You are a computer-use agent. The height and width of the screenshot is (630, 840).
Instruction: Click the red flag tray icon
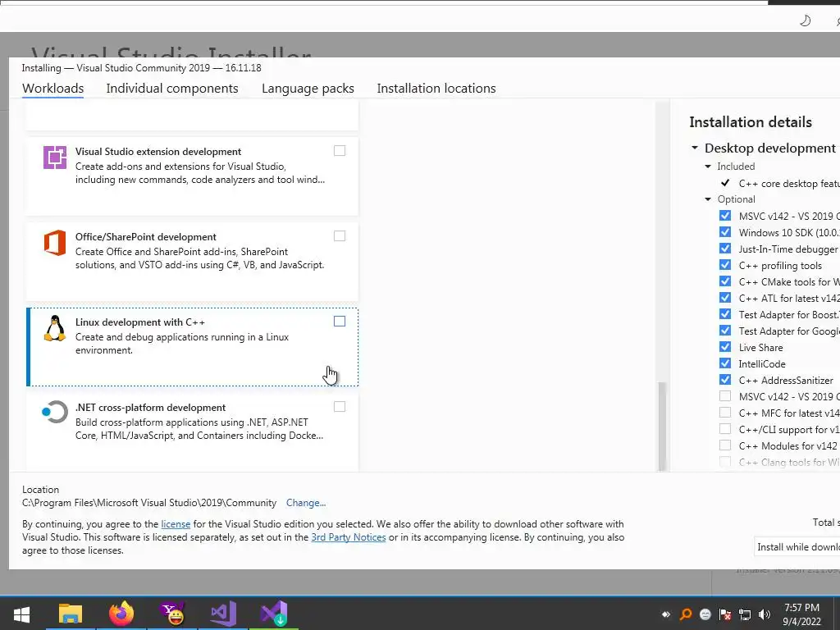(725, 614)
